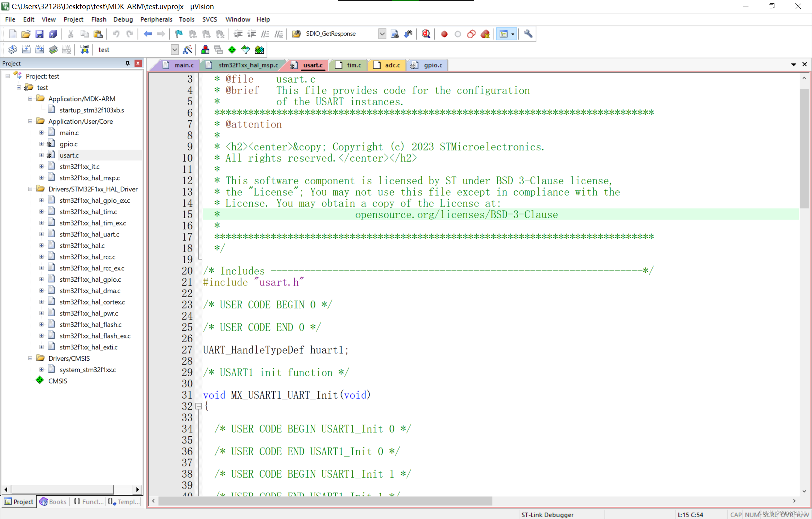812x519 pixels.
Task: Switch to the stm32f1xx_hal_msp.c tab
Action: (244, 65)
